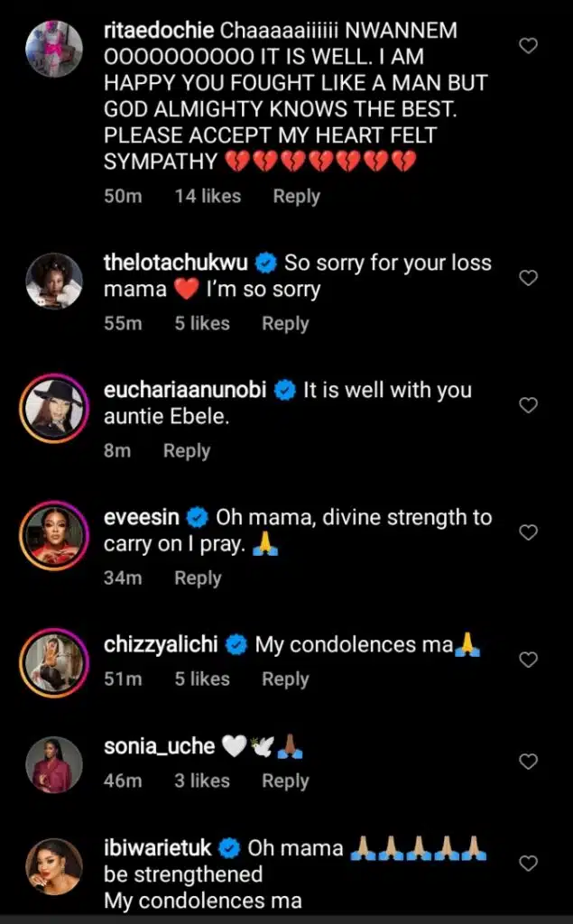
Task: Reply to ritaedochie's comment
Action: (x=296, y=196)
